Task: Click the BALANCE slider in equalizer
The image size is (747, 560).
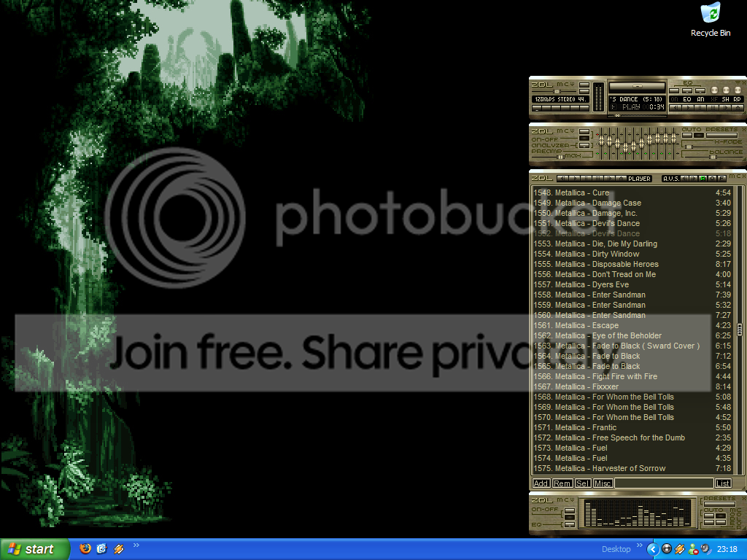Action: click(713, 157)
